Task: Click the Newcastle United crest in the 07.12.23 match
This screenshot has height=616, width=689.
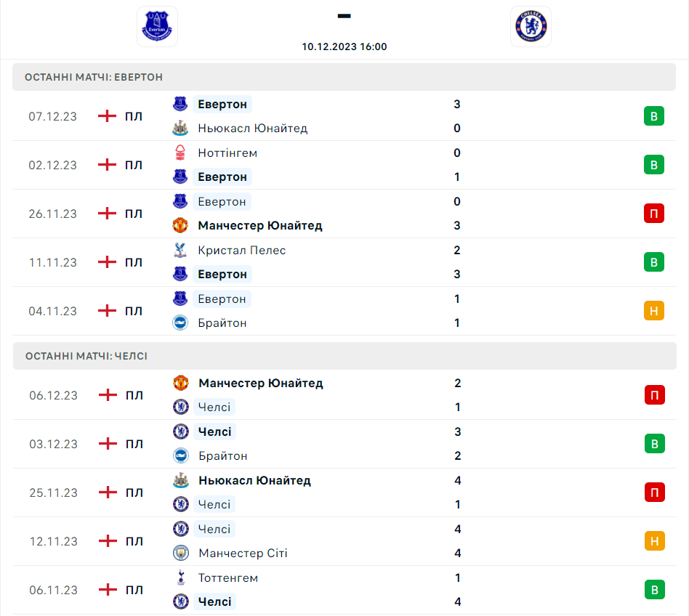Action: tap(180, 129)
